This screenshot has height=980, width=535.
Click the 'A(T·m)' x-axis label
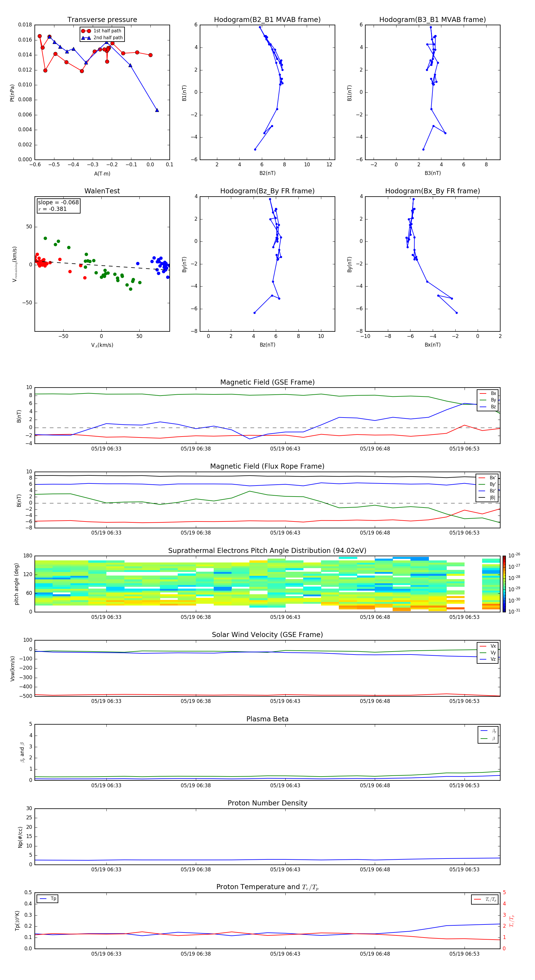(102, 173)
